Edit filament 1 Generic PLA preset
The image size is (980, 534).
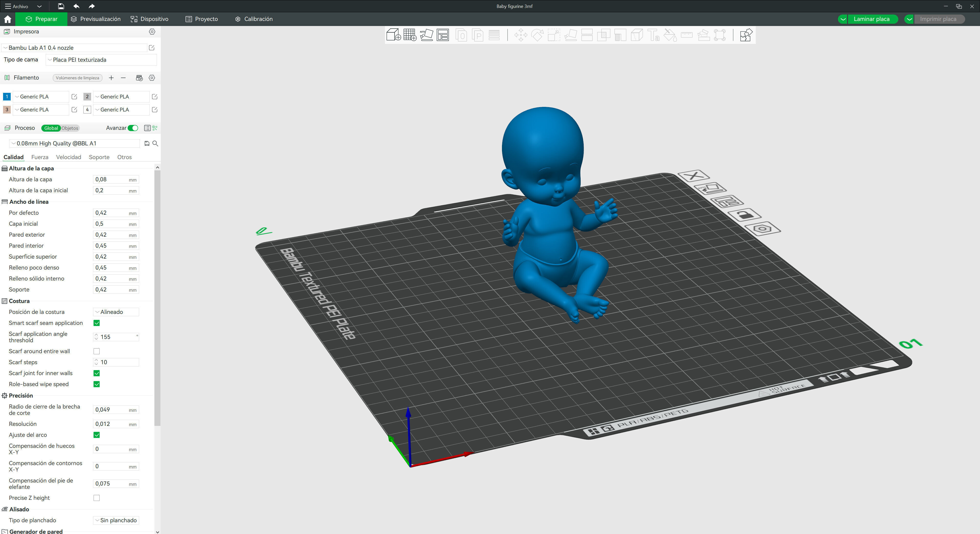click(74, 97)
